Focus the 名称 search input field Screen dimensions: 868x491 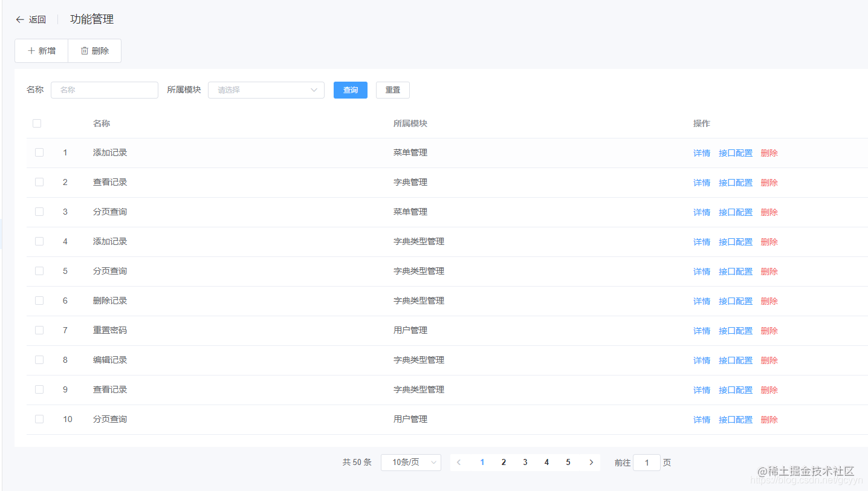pyautogui.click(x=105, y=90)
